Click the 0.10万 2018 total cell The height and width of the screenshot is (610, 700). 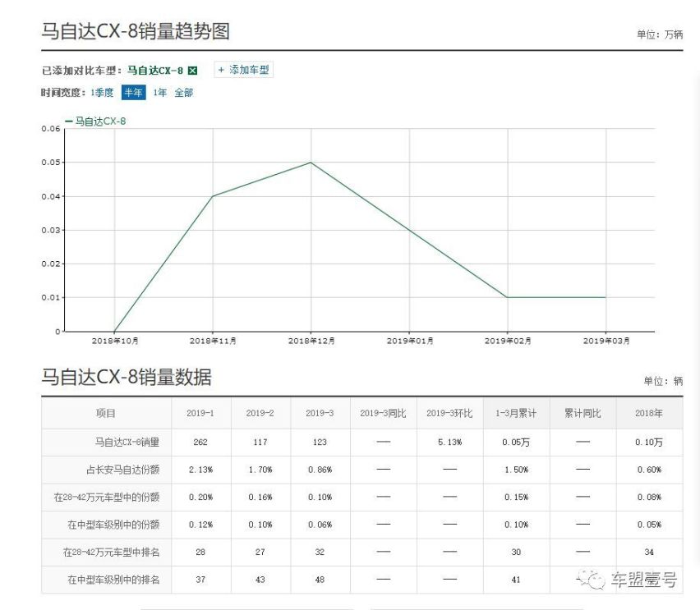tap(649, 443)
